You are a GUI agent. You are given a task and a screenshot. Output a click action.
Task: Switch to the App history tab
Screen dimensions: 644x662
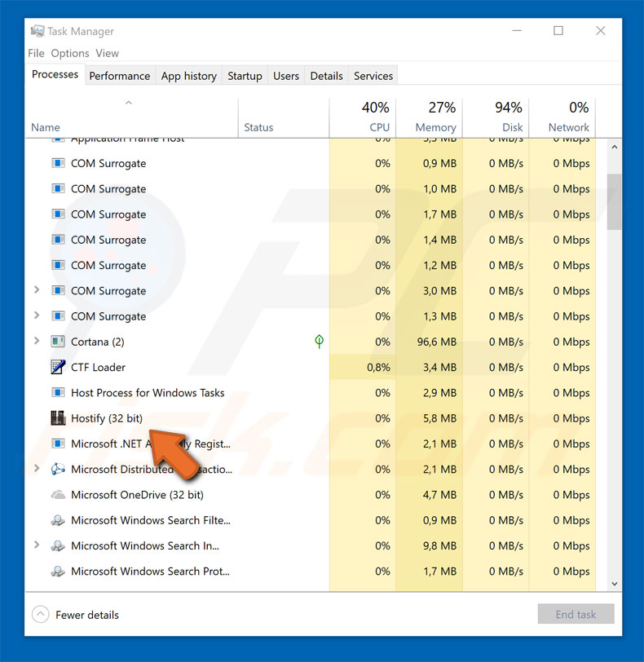pos(188,76)
